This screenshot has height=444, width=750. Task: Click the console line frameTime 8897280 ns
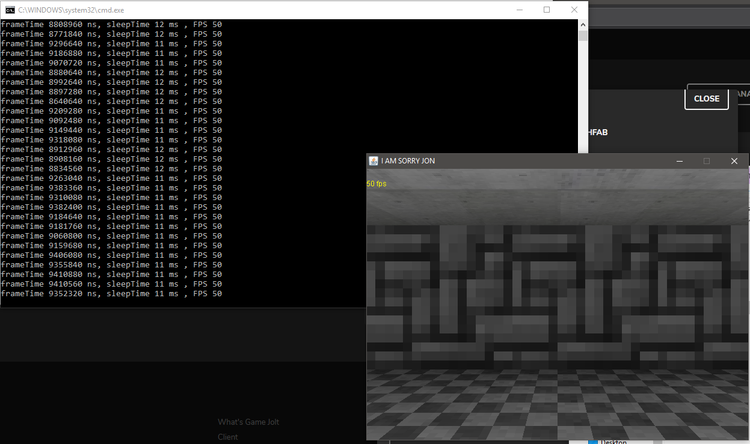click(x=111, y=91)
